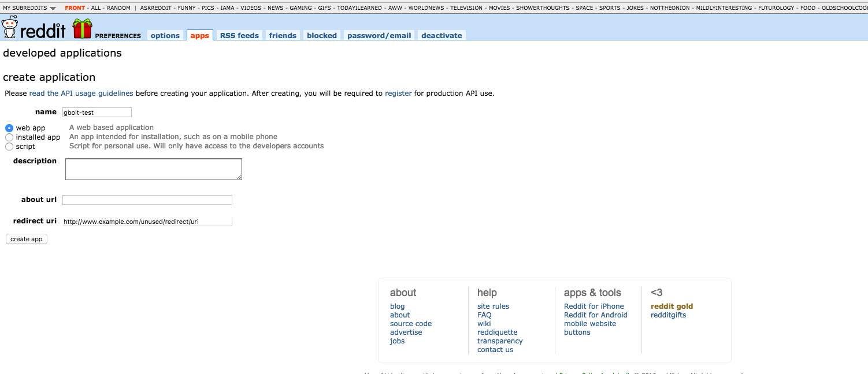Follow the register link

coord(398,93)
